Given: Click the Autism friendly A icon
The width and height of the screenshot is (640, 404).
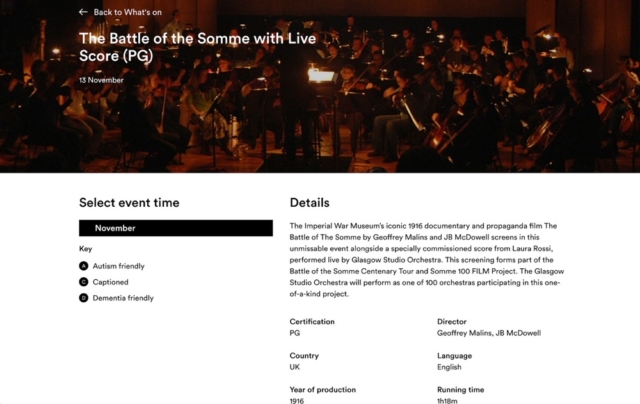Looking at the screenshot, I should point(84,266).
